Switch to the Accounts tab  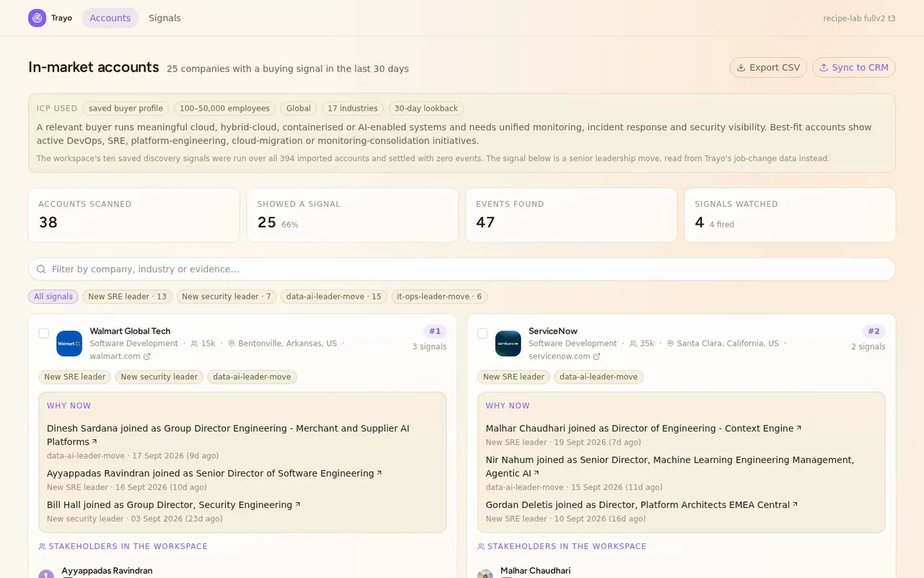pos(110,18)
